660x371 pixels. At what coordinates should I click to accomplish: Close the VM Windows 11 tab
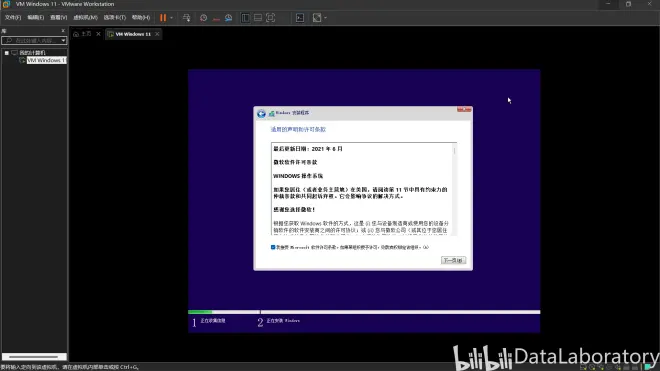click(157, 34)
